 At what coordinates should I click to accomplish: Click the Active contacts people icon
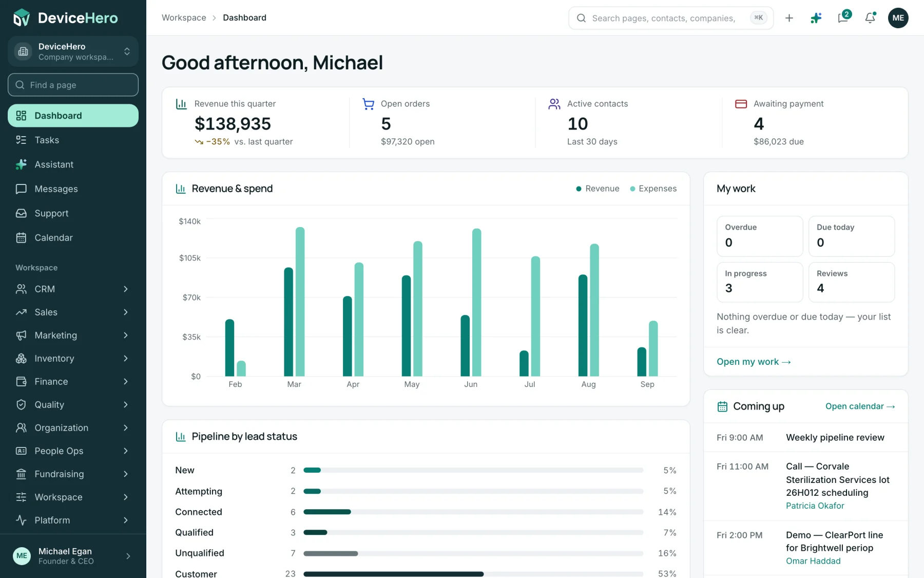(554, 104)
